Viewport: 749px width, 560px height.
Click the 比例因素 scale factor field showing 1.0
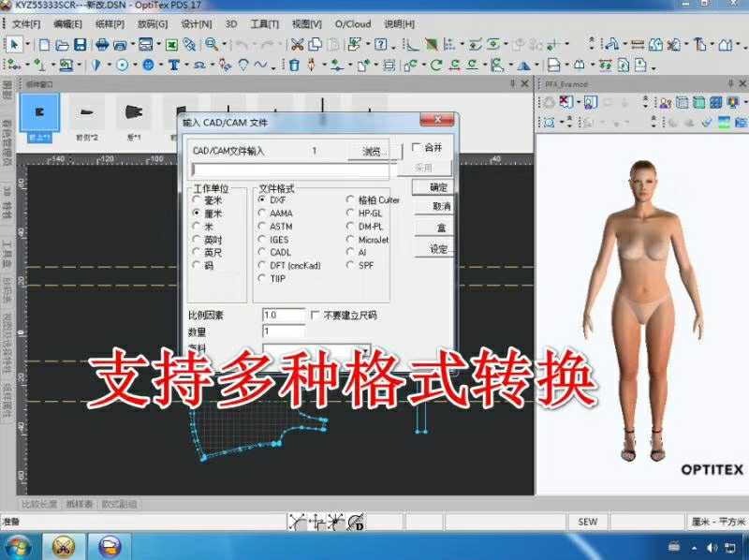pos(284,315)
